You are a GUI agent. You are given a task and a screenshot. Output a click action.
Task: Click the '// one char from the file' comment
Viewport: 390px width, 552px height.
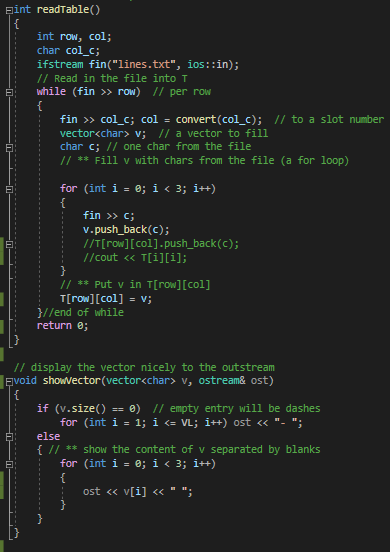[178, 147]
